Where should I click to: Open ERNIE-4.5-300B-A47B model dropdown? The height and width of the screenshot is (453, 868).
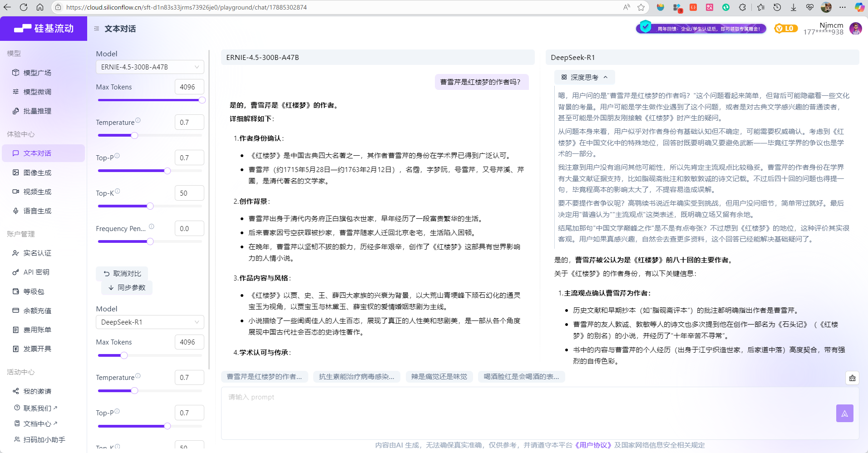coord(150,67)
